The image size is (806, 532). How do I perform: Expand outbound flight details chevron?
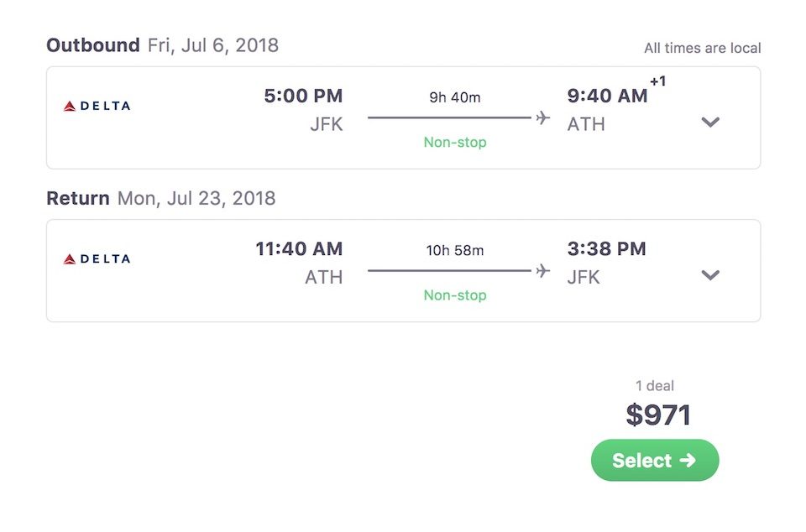pyautogui.click(x=710, y=123)
